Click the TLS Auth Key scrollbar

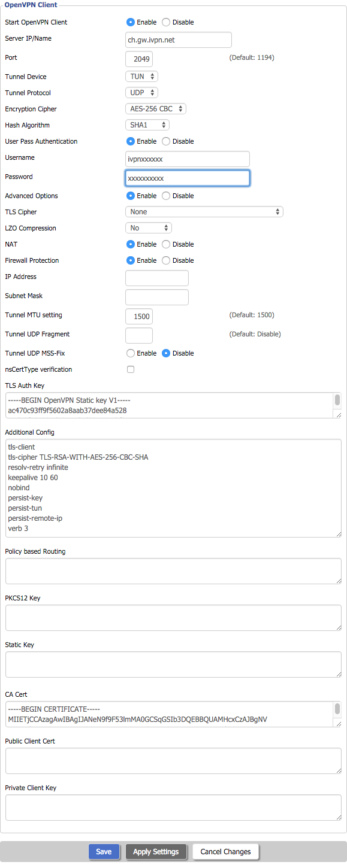[337, 400]
